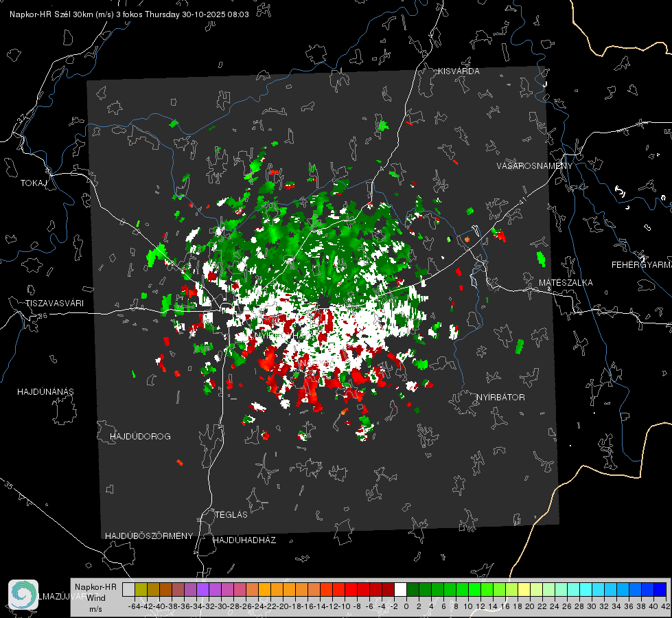
Task: Click the KISVÁRDA city label
Action: point(459,71)
